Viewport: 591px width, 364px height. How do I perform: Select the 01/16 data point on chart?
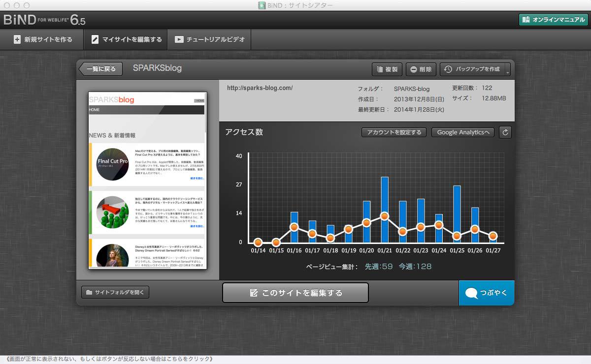coord(294,227)
